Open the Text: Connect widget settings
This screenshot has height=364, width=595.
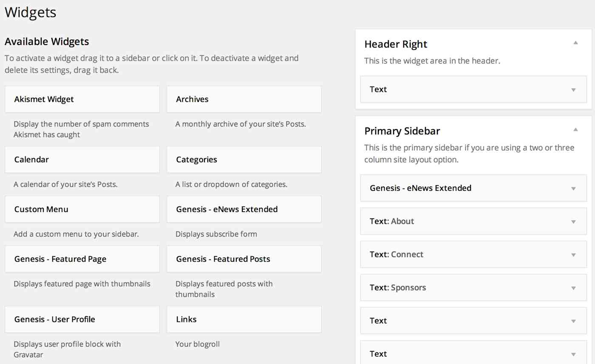click(x=573, y=254)
